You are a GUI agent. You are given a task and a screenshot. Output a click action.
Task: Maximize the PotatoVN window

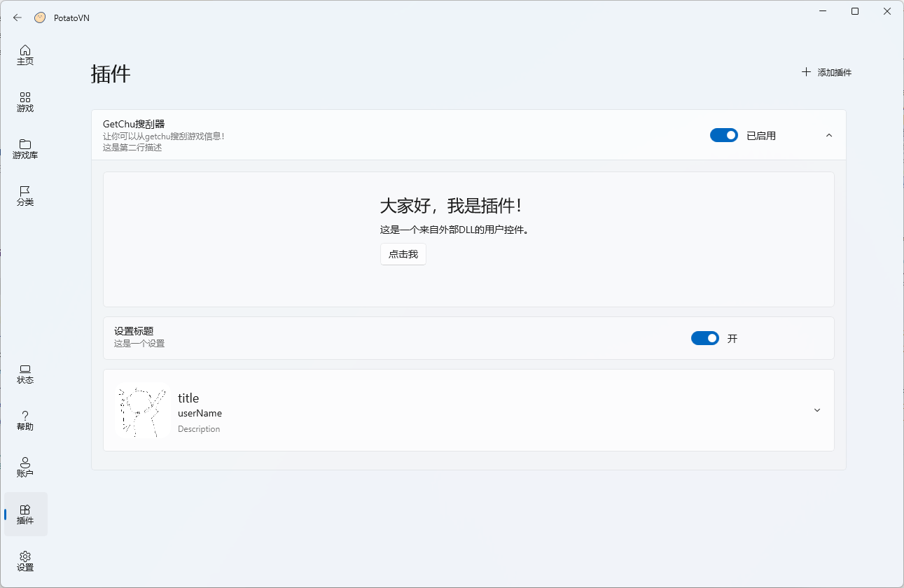click(855, 11)
